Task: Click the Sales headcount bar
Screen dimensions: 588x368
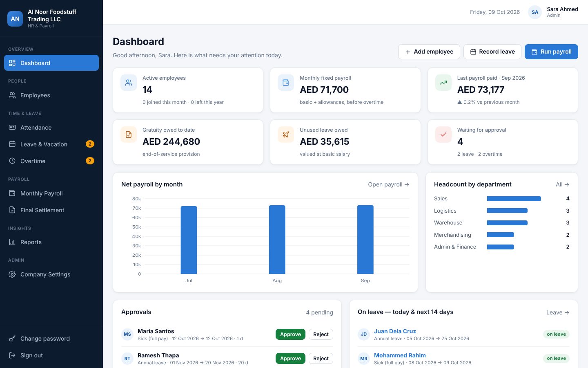Action: tap(514, 199)
